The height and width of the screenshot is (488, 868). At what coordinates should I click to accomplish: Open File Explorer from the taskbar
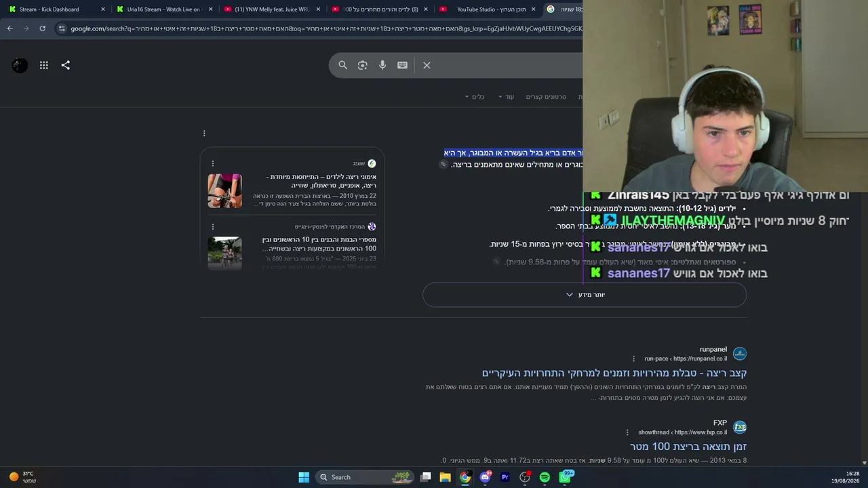446,477
